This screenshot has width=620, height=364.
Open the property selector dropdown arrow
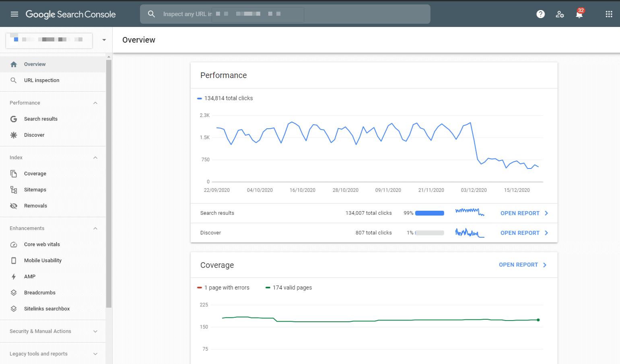tap(103, 40)
